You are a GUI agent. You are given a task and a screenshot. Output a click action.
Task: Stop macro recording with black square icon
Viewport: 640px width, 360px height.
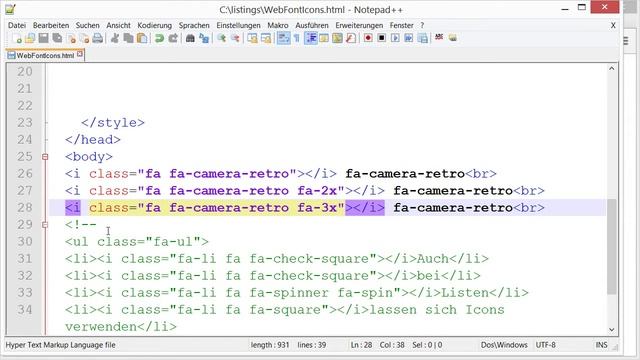[382, 38]
